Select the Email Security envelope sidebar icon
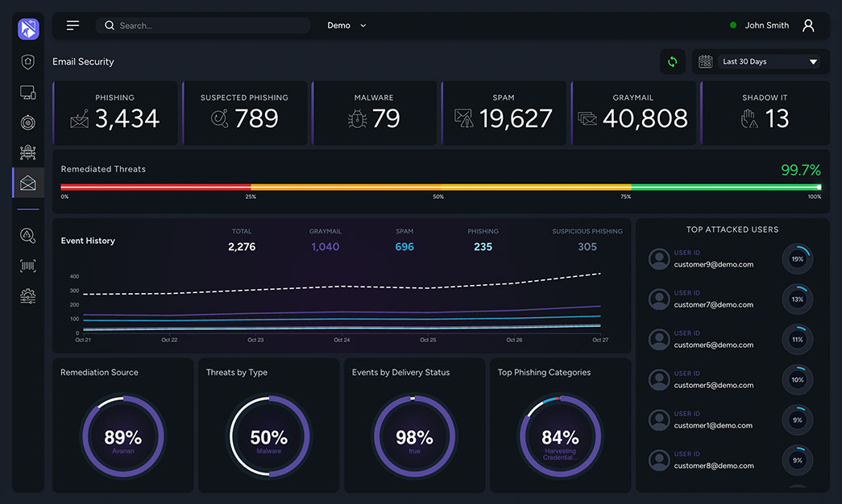The image size is (842, 504). (x=28, y=183)
